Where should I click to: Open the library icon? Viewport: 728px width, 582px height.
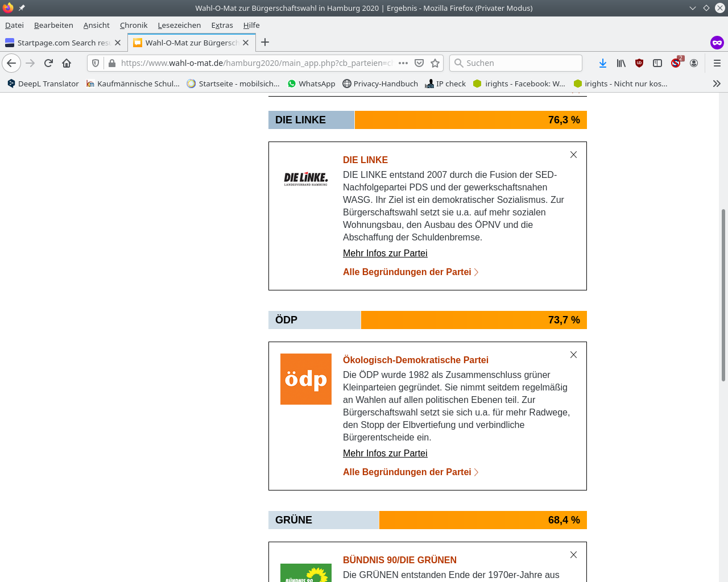[621, 63]
